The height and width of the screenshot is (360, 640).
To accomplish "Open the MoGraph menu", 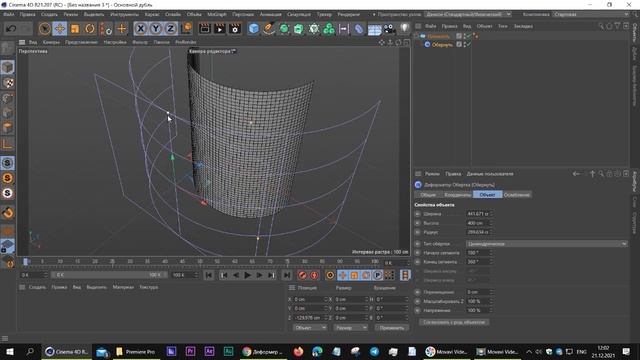I will click(x=217, y=14).
